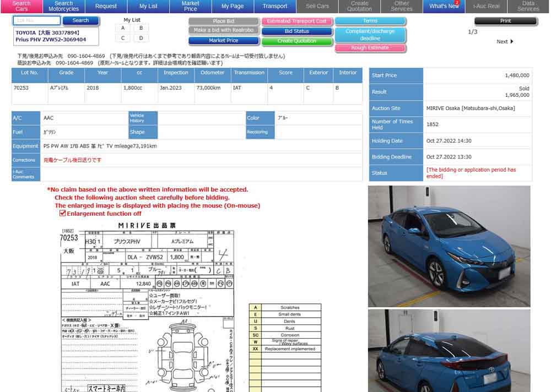Click the Equipment list text
Image resolution: width=551 pixels, height=392 pixels.
coord(100,146)
